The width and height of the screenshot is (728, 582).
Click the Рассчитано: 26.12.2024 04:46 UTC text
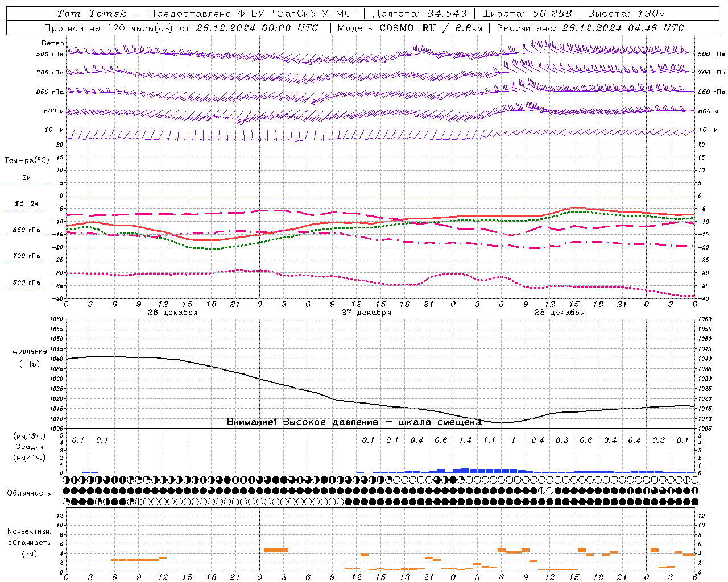point(590,28)
